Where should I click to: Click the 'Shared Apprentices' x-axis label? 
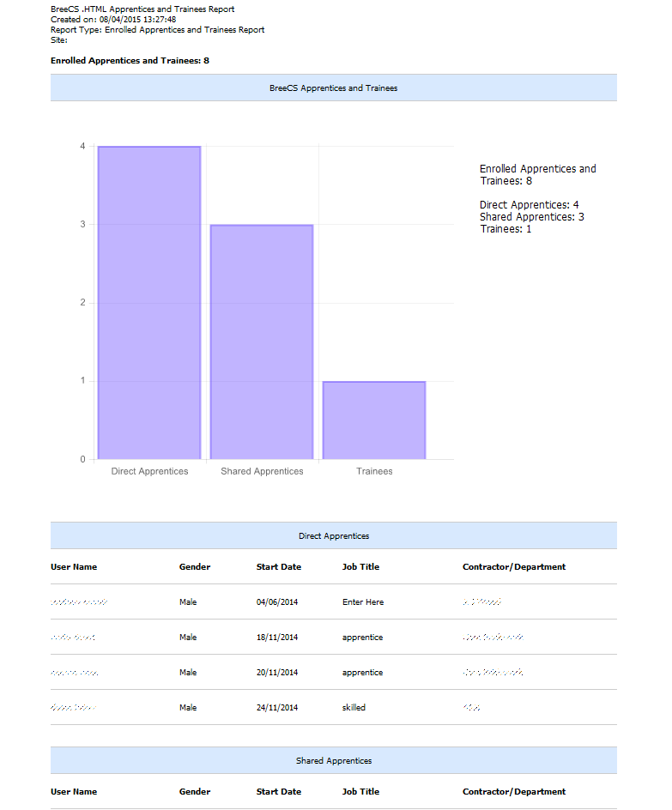262,471
